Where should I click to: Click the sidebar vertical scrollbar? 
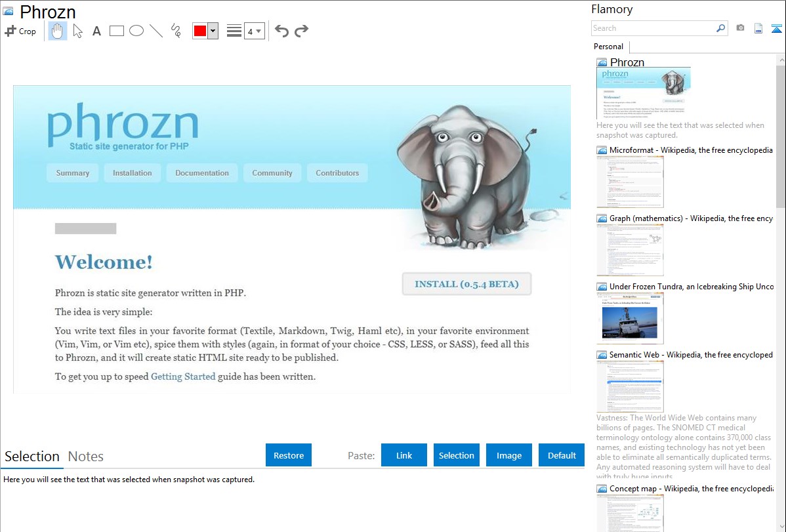781,135
